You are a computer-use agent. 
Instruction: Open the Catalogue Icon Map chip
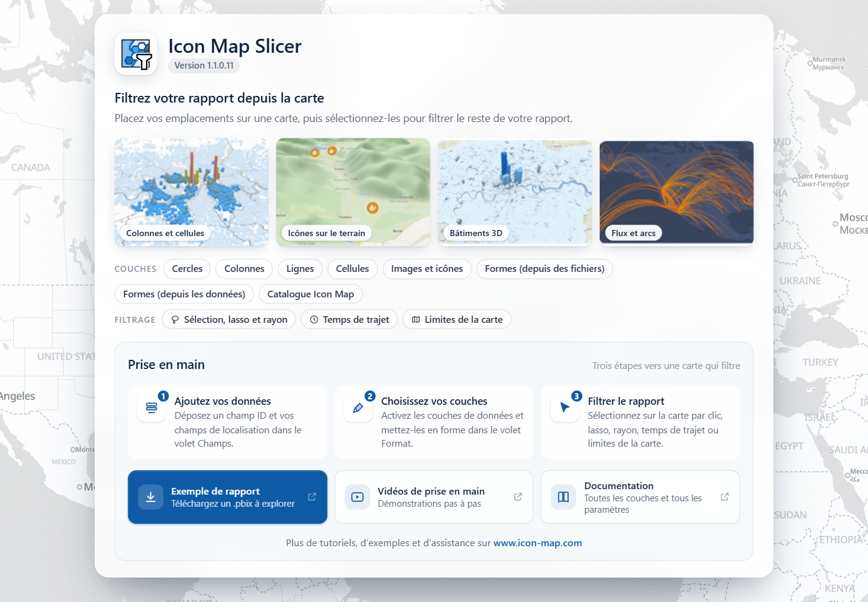pos(311,294)
